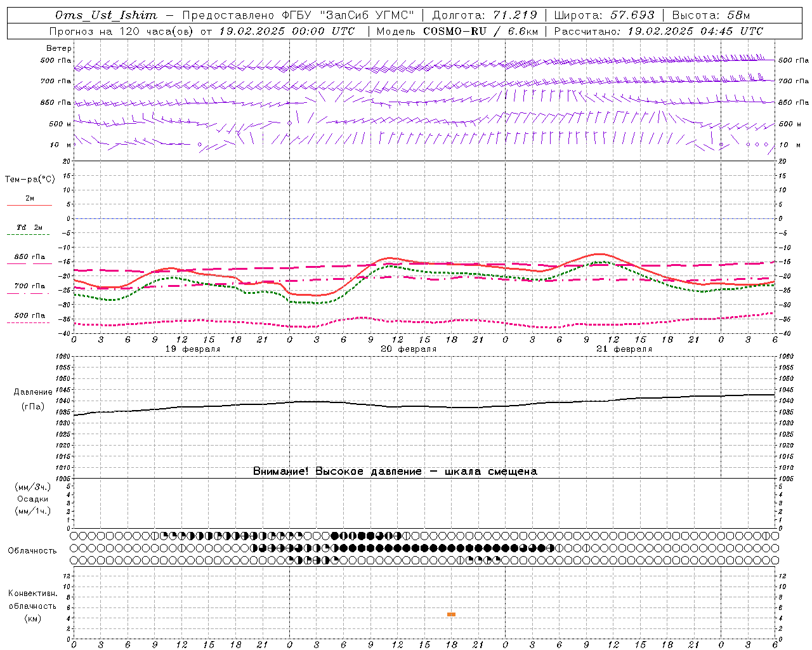Image resolution: width=812 pixels, height=650 pixels.
Task: Click the Широта: 57.693 value
Action: coord(605,15)
